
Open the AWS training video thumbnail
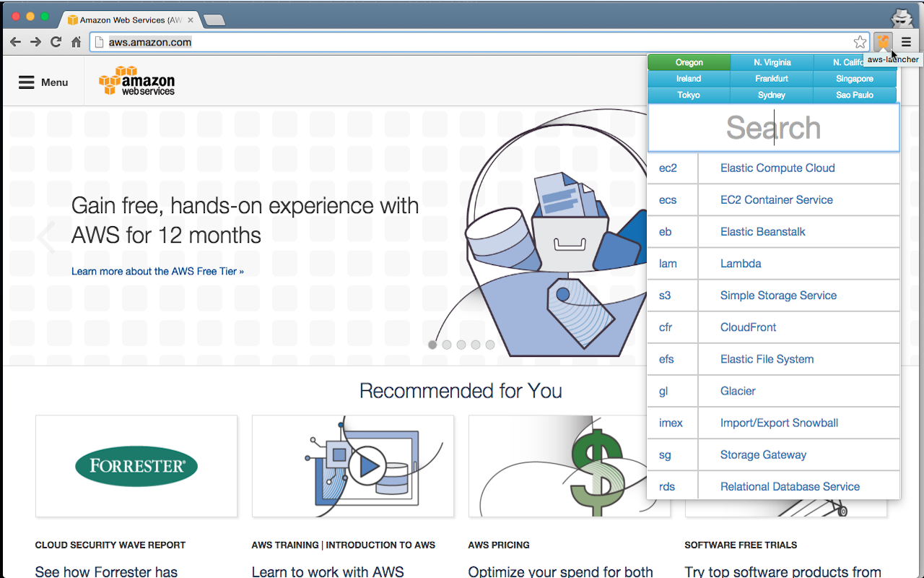tap(353, 466)
